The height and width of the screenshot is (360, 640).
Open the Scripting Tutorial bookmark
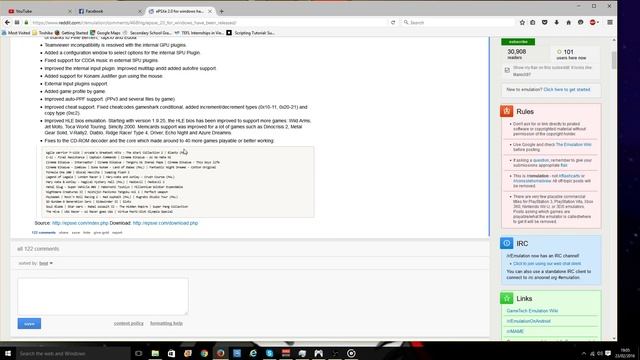coord(251,33)
